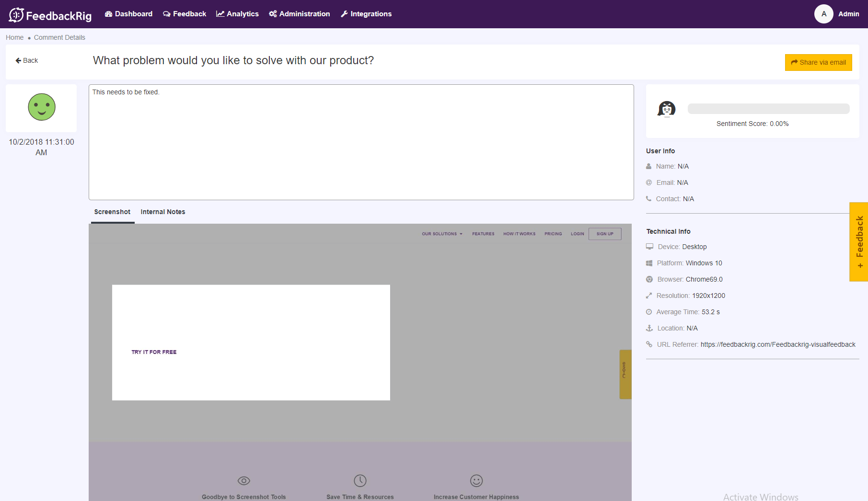Screen dimensions: 868x501
Task: Open the Admin user label
Action: (x=848, y=14)
